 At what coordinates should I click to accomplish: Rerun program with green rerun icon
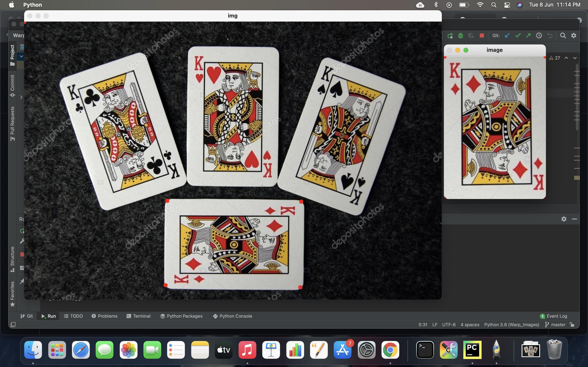450,36
